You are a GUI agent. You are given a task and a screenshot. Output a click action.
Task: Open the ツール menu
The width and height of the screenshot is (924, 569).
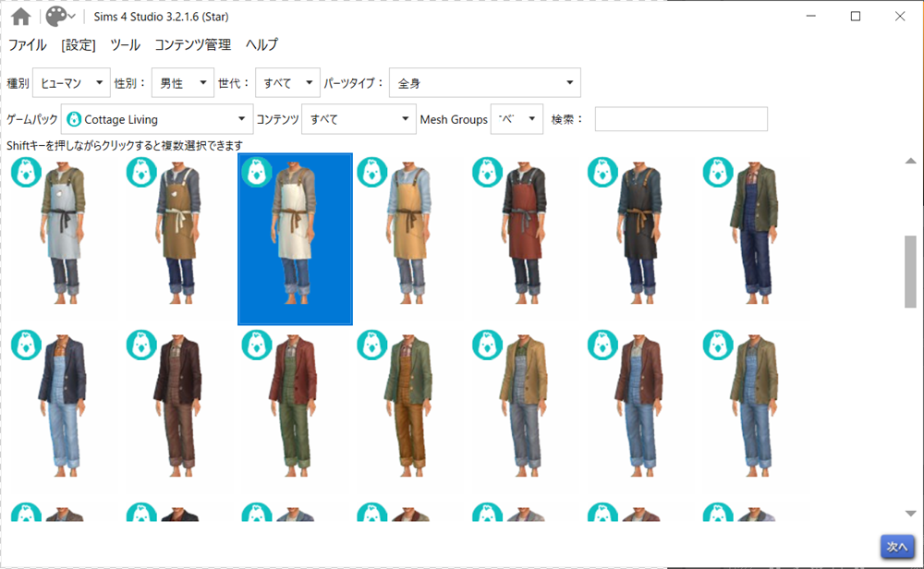[125, 44]
